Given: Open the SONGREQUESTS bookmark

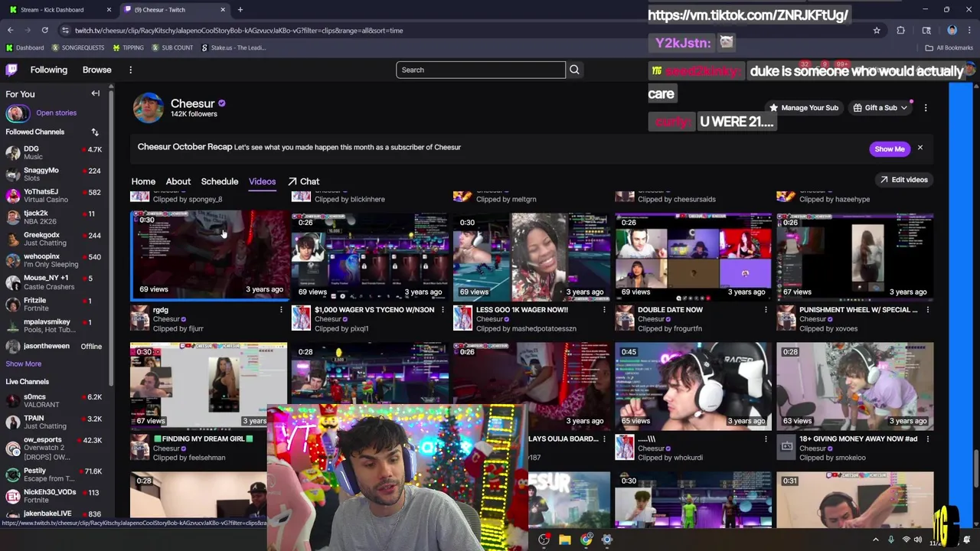Looking at the screenshot, I should 78,47.
